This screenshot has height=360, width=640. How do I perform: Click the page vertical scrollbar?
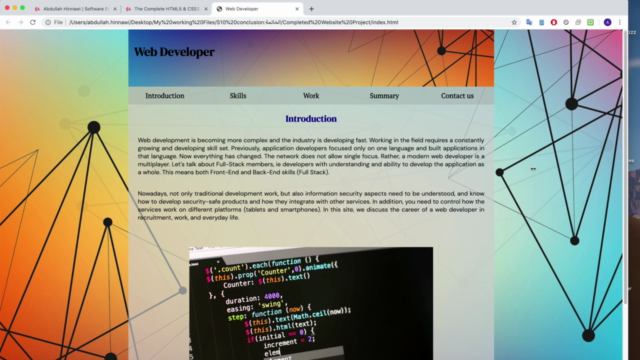point(625,167)
